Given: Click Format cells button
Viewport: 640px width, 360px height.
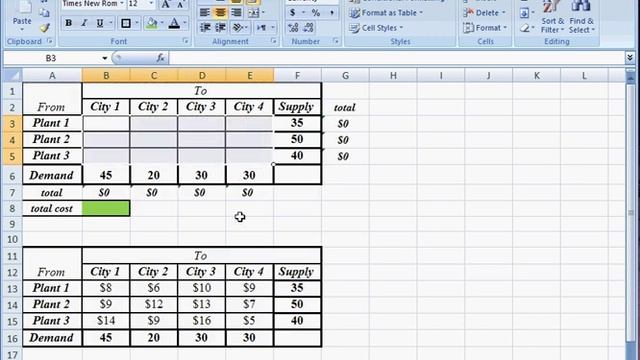Looking at the screenshot, I should click(x=485, y=28).
